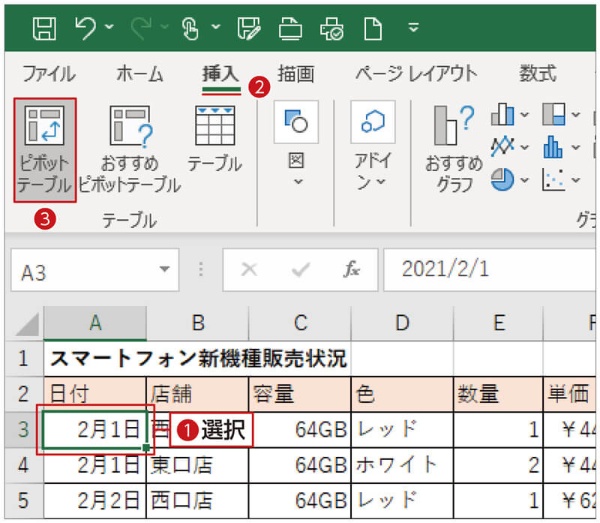Click the Insert Function fx button

coord(351,270)
